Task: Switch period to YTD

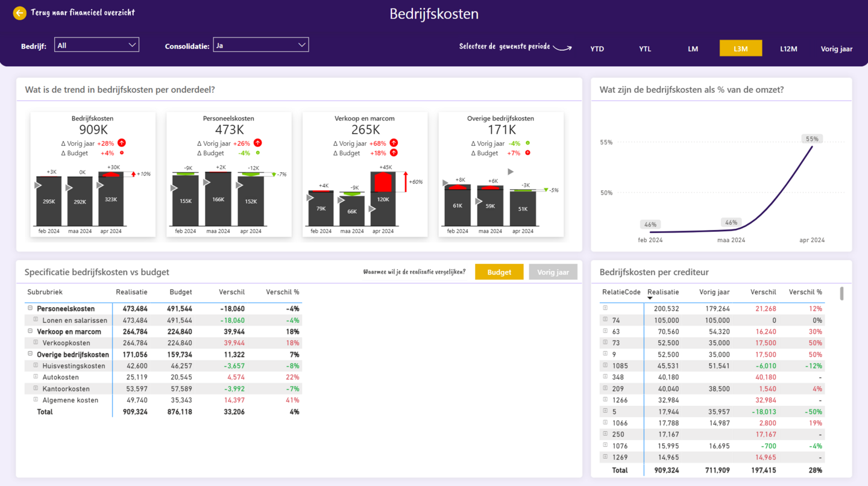Action: 597,49
